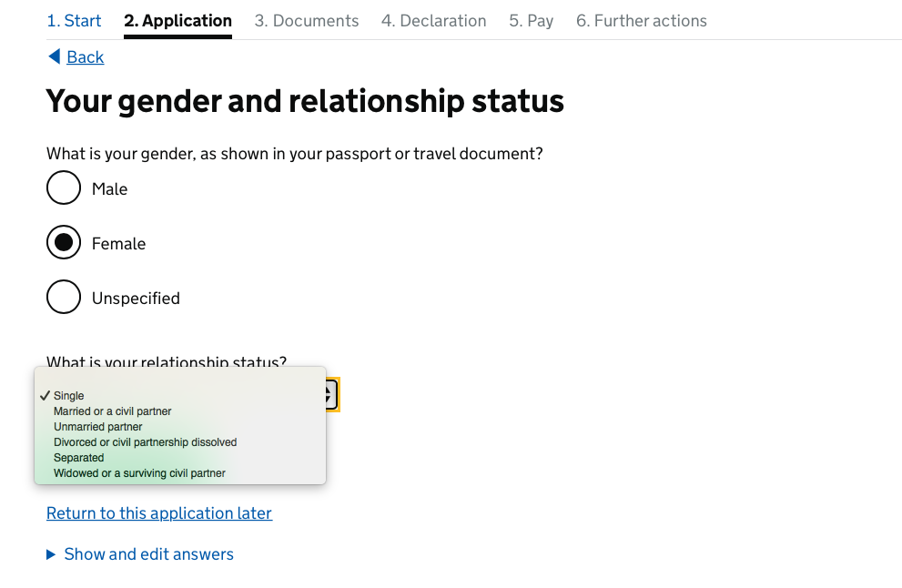Open the 3. Documents step tab
902x588 pixels.
[307, 21]
